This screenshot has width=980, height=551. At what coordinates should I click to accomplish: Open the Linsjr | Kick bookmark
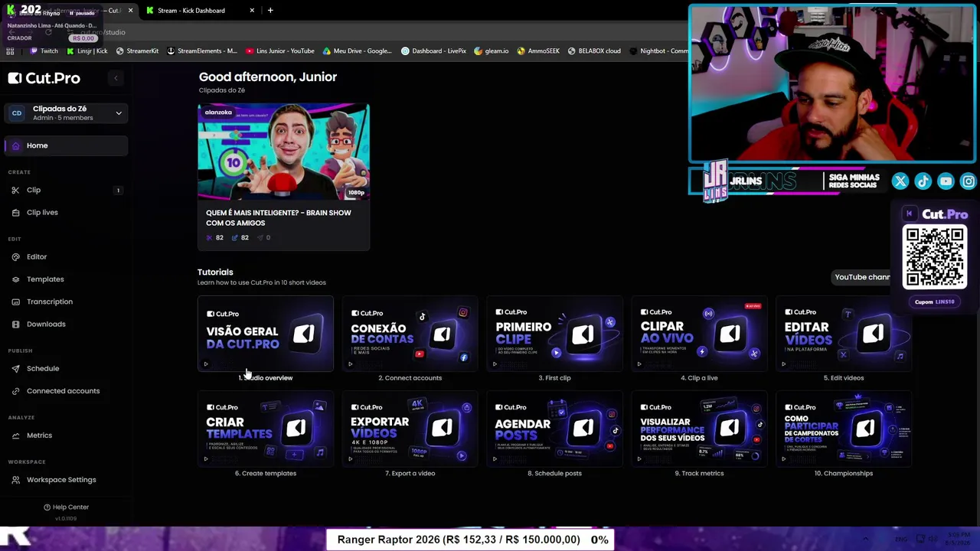[x=87, y=51]
